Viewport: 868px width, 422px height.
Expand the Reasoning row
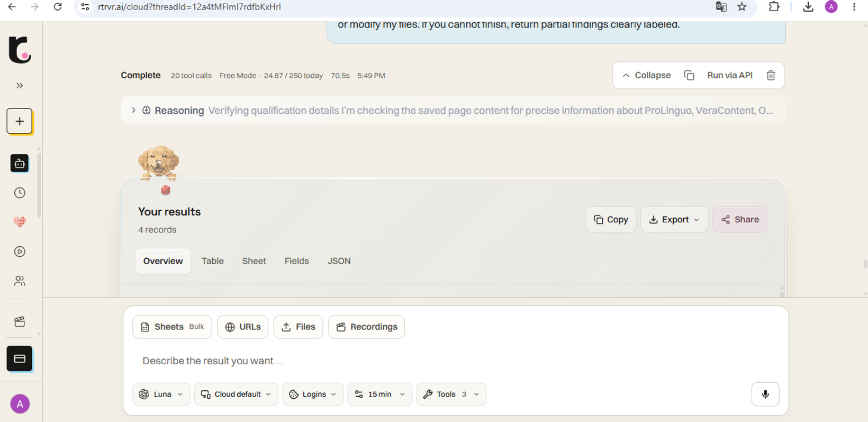tap(453, 111)
